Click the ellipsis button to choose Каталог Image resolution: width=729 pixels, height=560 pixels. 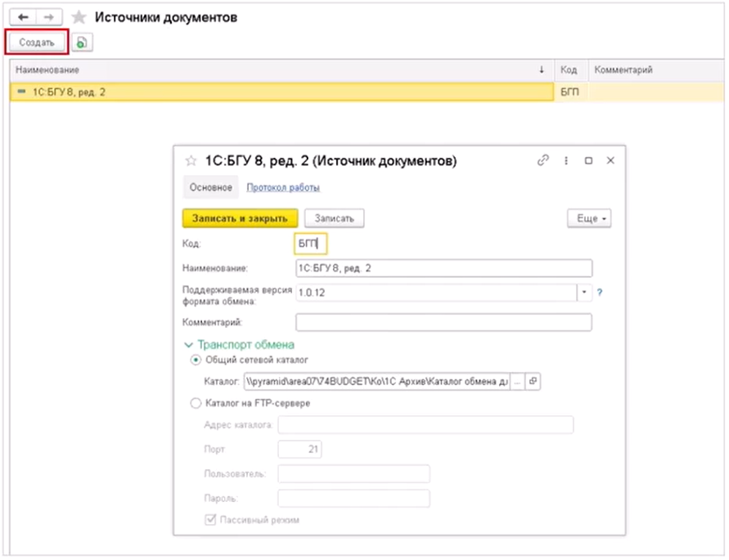pyautogui.click(x=517, y=381)
